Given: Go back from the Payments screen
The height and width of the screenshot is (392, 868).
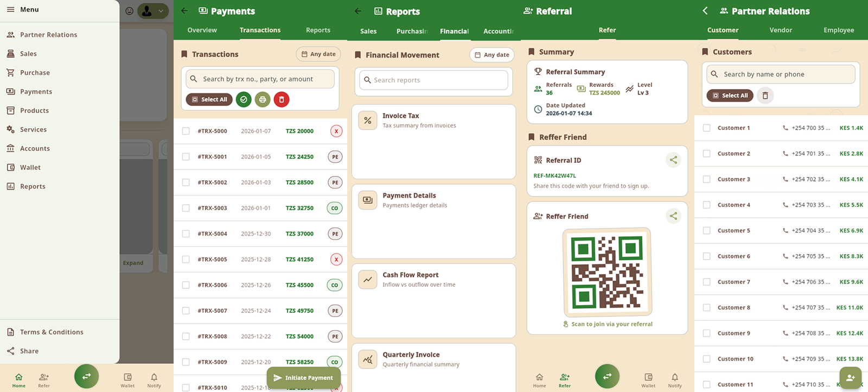Looking at the screenshot, I should click(x=184, y=11).
